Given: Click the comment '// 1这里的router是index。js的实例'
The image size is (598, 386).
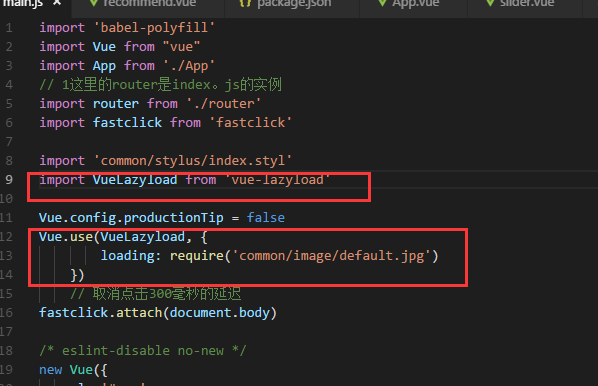Looking at the screenshot, I should pyautogui.click(x=161, y=85).
